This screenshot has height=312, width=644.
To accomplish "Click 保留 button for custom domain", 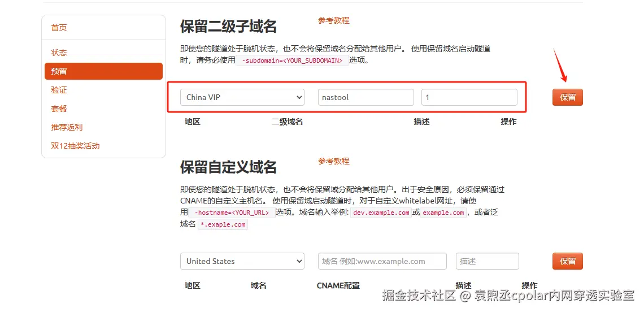I will click(x=568, y=261).
